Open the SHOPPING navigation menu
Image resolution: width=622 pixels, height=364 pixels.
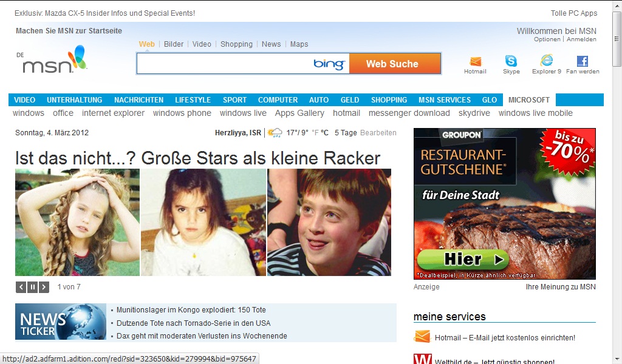pos(389,100)
